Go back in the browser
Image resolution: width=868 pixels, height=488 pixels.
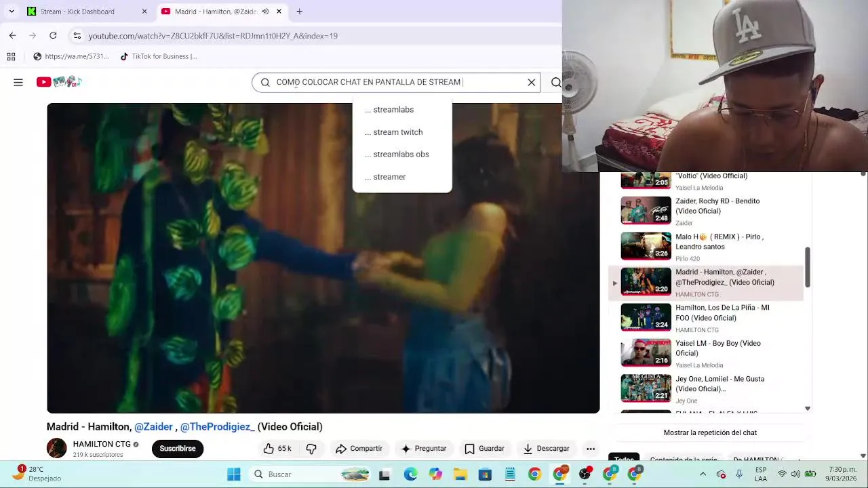pos(12,35)
